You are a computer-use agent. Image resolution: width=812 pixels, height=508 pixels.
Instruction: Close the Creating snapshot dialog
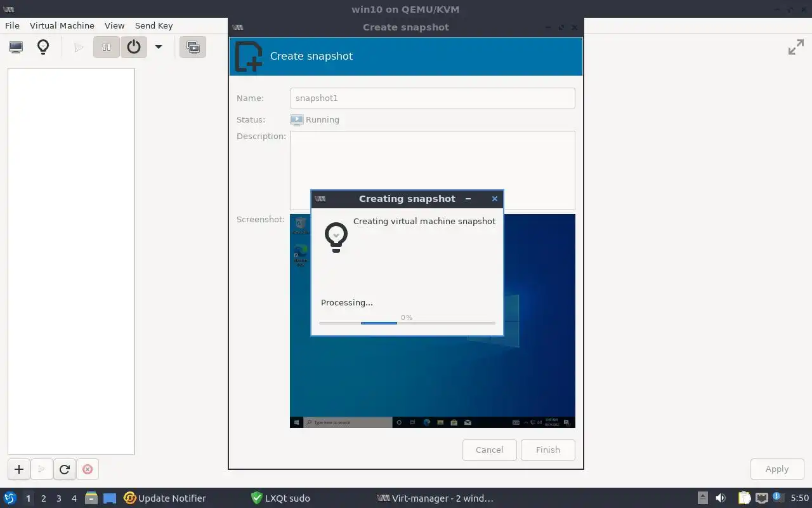coord(495,199)
